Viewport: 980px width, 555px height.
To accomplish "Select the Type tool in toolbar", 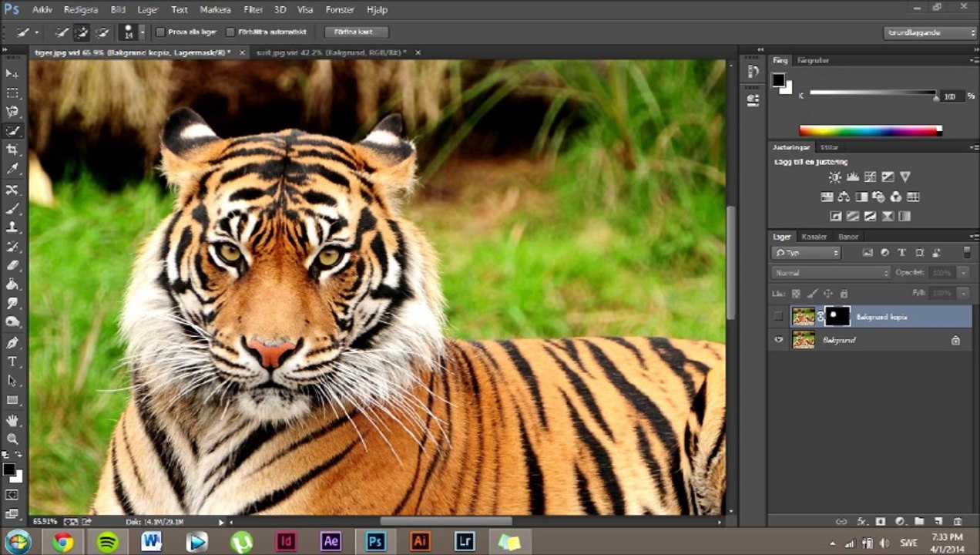I will pos(12,362).
